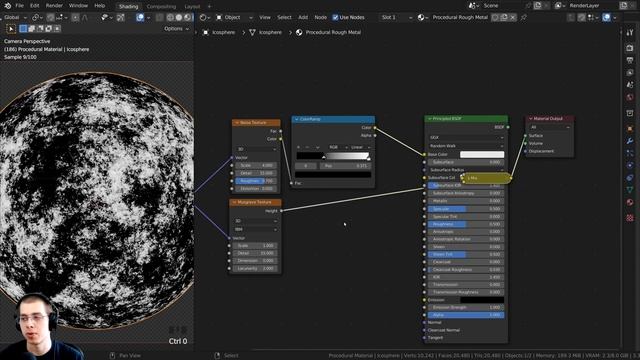This screenshot has width=640, height=360.
Task: Click ColorRamp black stop color swatch
Action: [x=333, y=175]
